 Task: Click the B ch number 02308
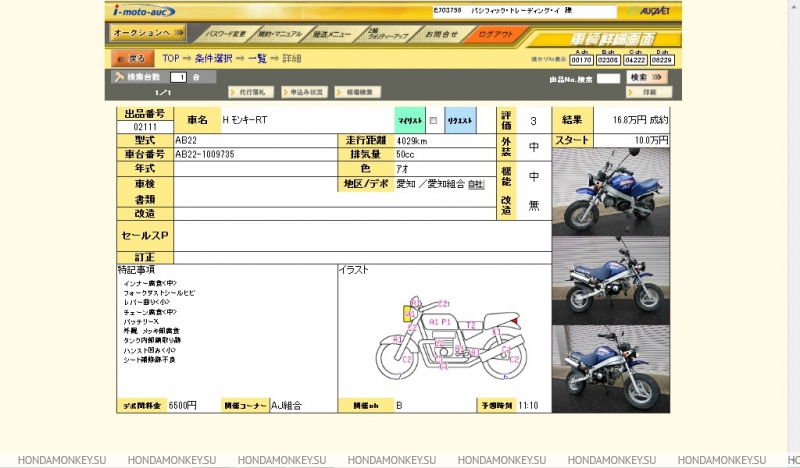point(608,60)
